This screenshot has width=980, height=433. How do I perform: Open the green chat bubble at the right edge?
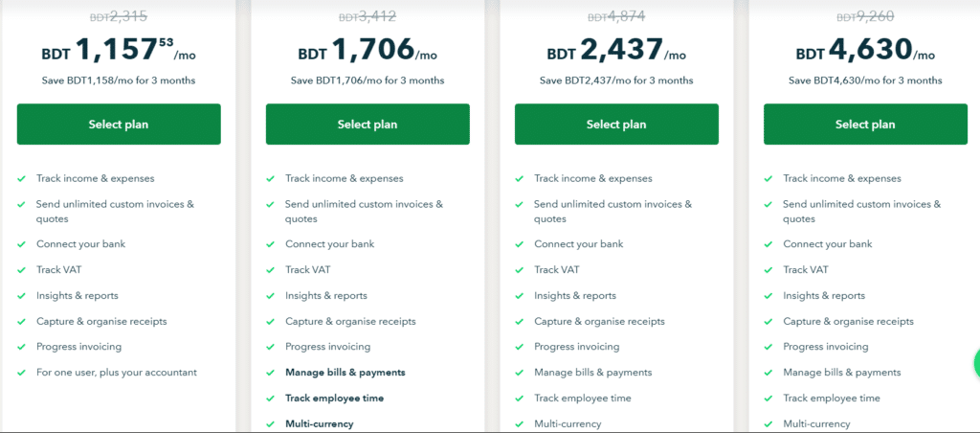[x=976, y=363]
